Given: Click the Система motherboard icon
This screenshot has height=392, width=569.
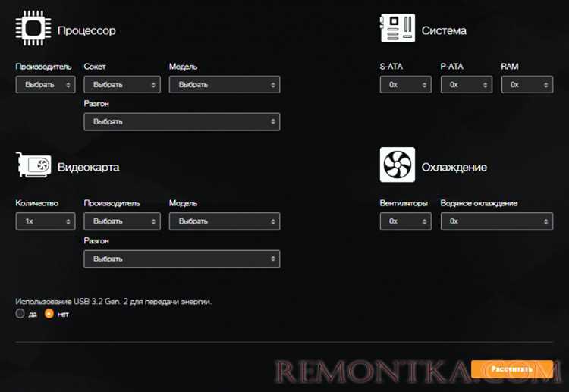Looking at the screenshot, I should (398, 28).
